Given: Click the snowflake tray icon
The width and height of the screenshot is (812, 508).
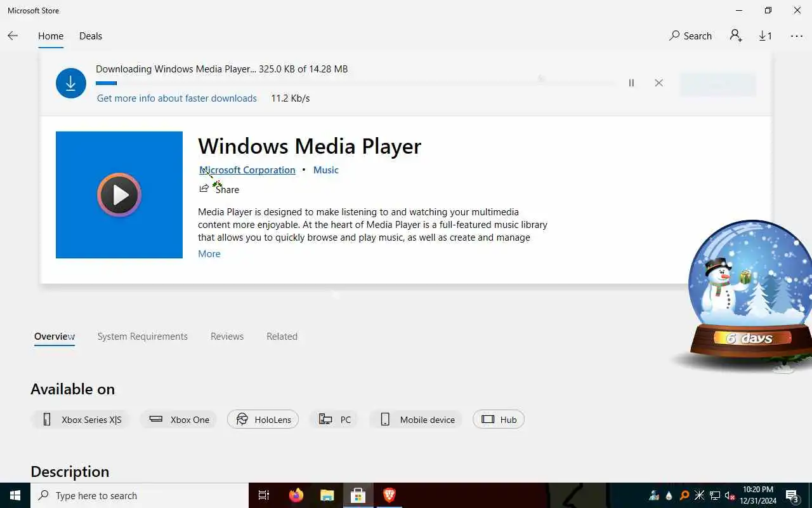Looking at the screenshot, I should [700, 495].
